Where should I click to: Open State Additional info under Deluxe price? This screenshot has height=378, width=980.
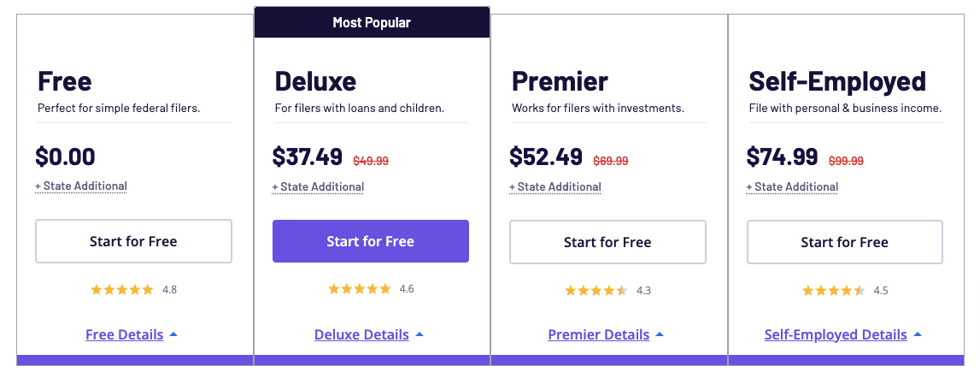pyautogui.click(x=318, y=186)
